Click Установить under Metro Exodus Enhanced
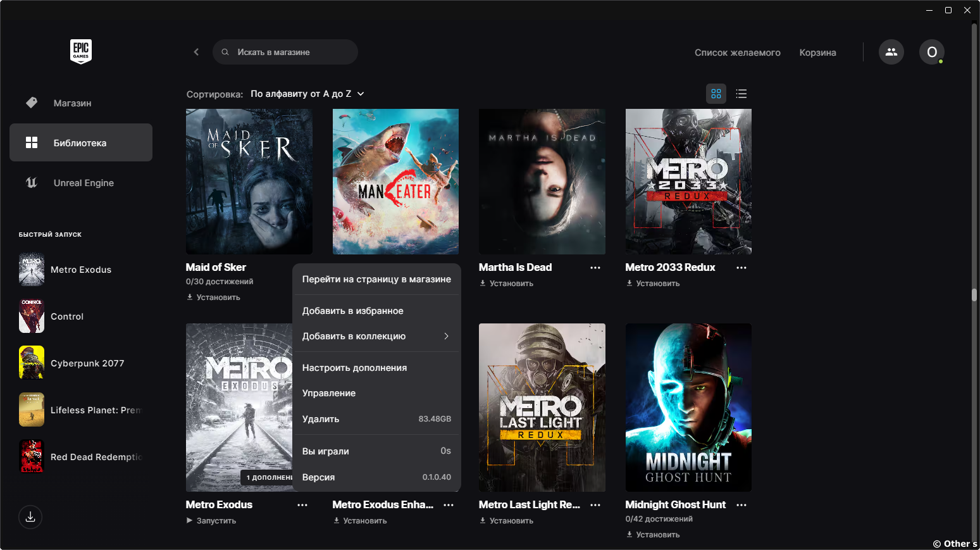 pyautogui.click(x=360, y=521)
